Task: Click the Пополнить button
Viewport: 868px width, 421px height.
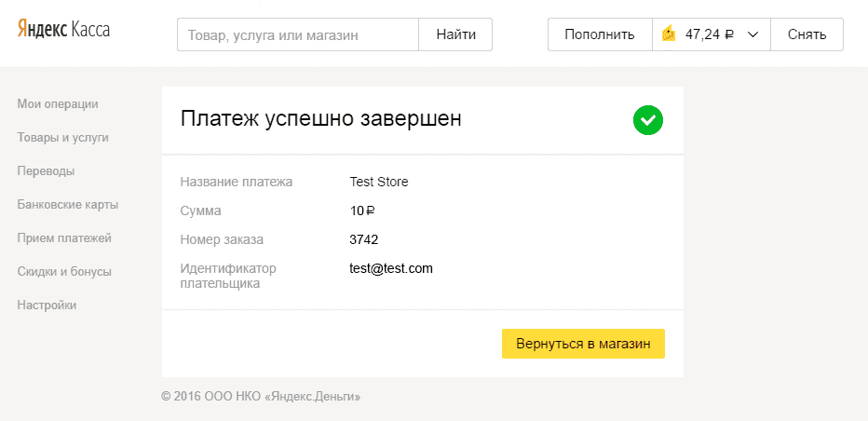Action: 600,34
